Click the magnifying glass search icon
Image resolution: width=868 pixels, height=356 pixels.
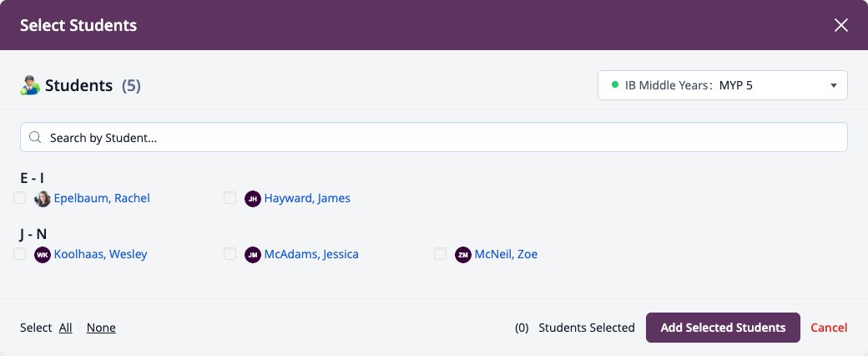pos(35,138)
